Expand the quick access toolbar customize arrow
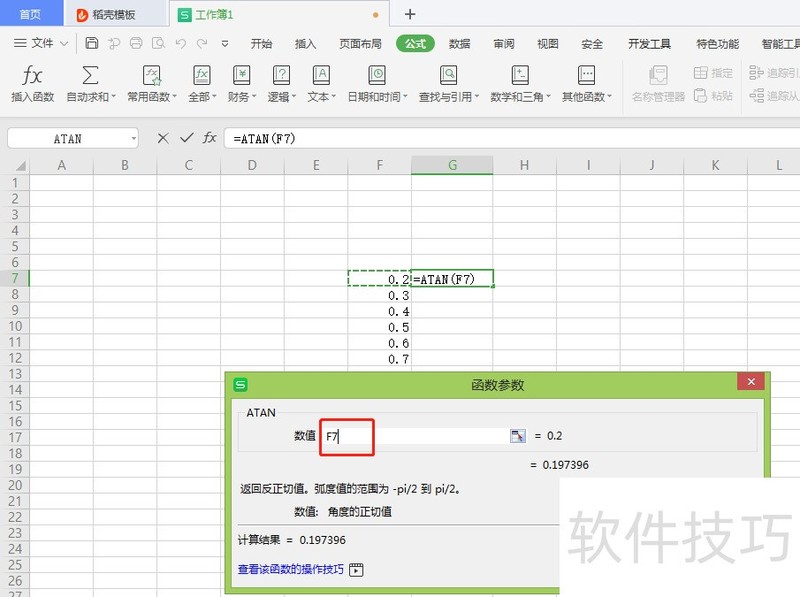Viewport: 800px width, 597px height. tap(225, 44)
